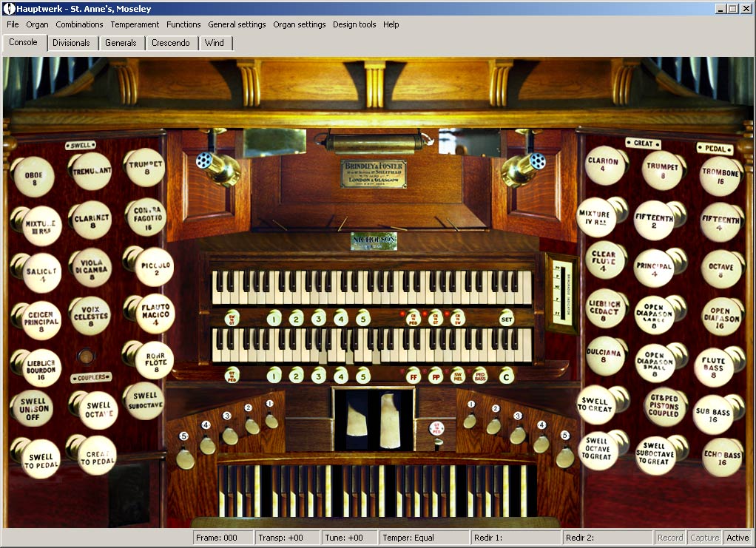This screenshot has width=756, height=548.
Task: Pull the Swell Oboe 8 stop
Action: pyautogui.click(x=34, y=177)
